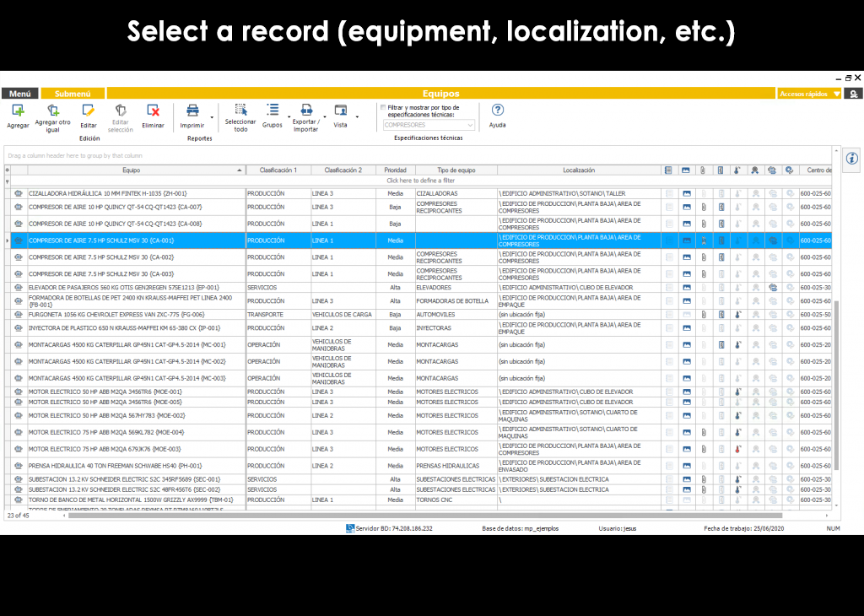Image resolution: width=864 pixels, height=616 pixels.
Task: Sort by Clasificación 1 column header
Action: [278, 170]
